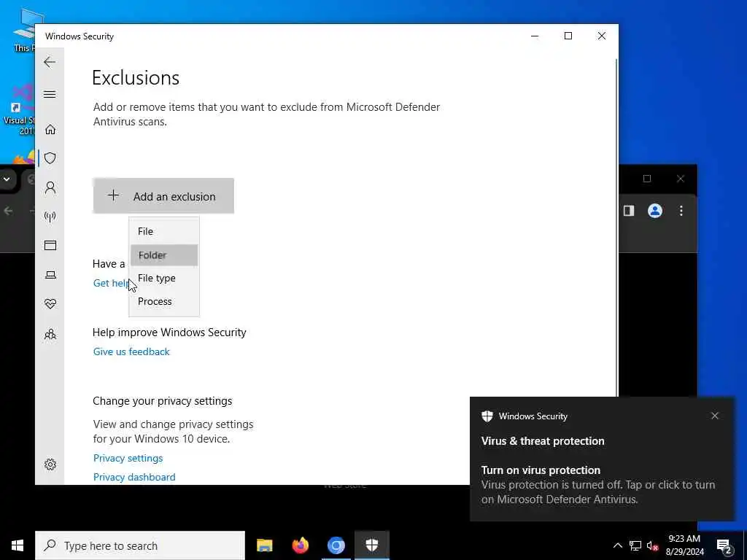Screen dimensions: 747x560
Task: Open App & browser control icon
Action: pyautogui.click(x=50, y=245)
